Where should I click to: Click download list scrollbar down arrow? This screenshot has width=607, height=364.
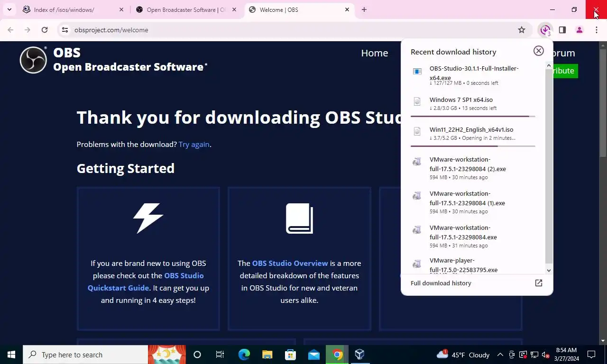click(549, 271)
